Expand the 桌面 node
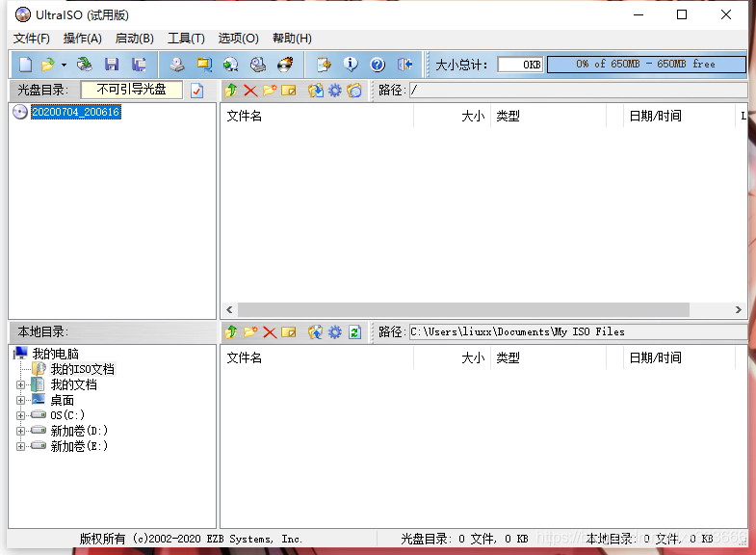Screen dimensions: 756x555 point(21,400)
